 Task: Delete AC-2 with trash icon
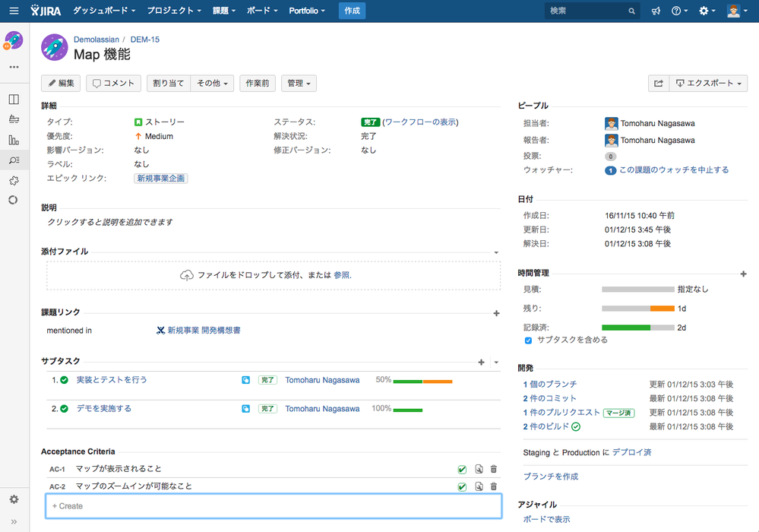coord(494,486)
